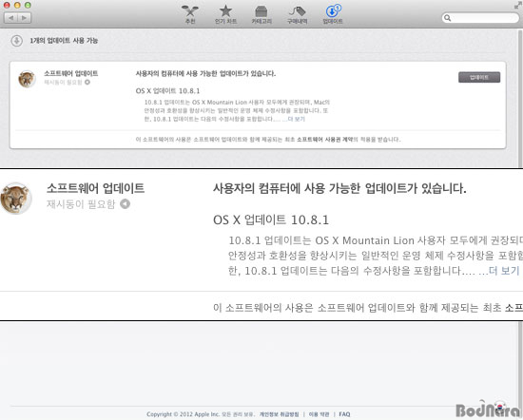Open the 개인정보 취급방침 footer link
The height and width of the screenshot is (420, 523).
(x=280, y=414)
